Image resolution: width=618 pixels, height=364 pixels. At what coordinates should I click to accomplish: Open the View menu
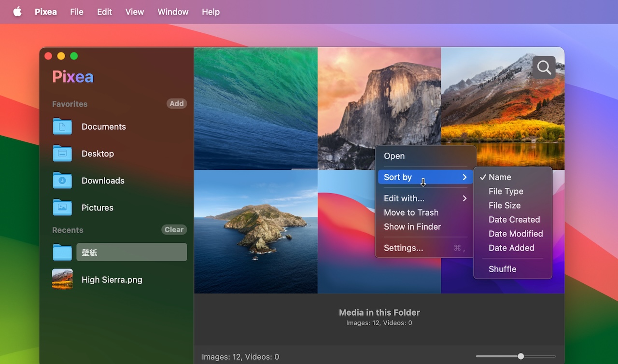pyautogui.click(x=135, y=12)
